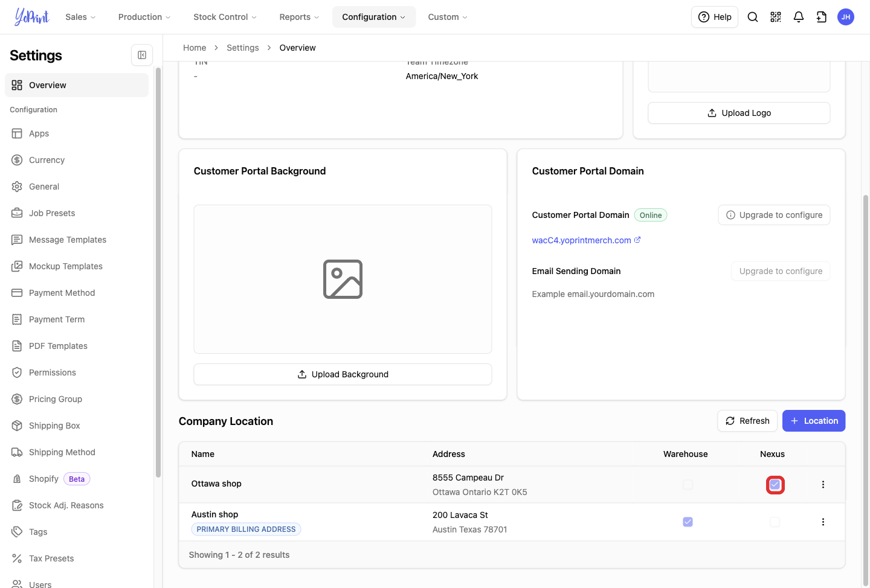Viewport: 870px width, 588px height.
Task: Check Nexus for Austin shop
Action: click(775, 522)
